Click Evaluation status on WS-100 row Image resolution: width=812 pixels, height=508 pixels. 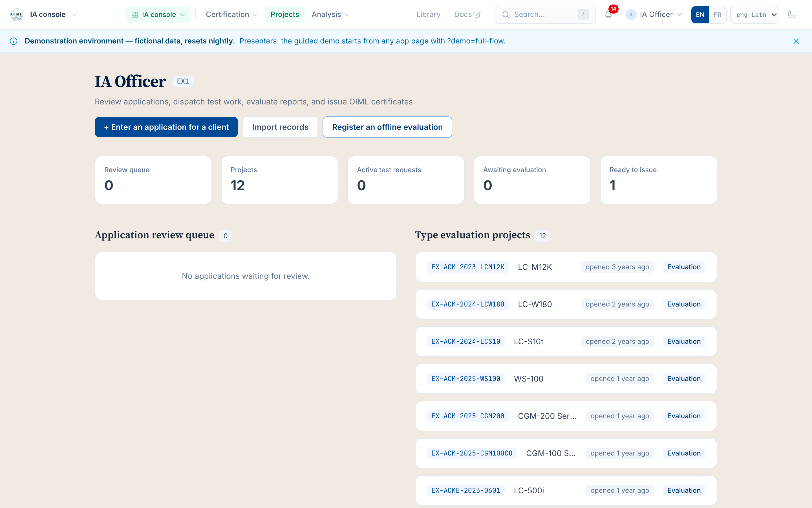coord(684,379)
